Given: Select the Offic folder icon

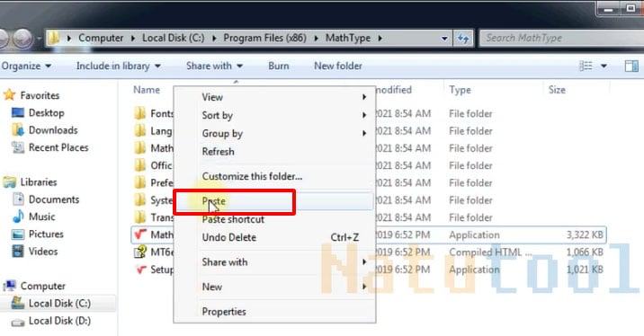Looking at the screenshot, I should (140, 165).
